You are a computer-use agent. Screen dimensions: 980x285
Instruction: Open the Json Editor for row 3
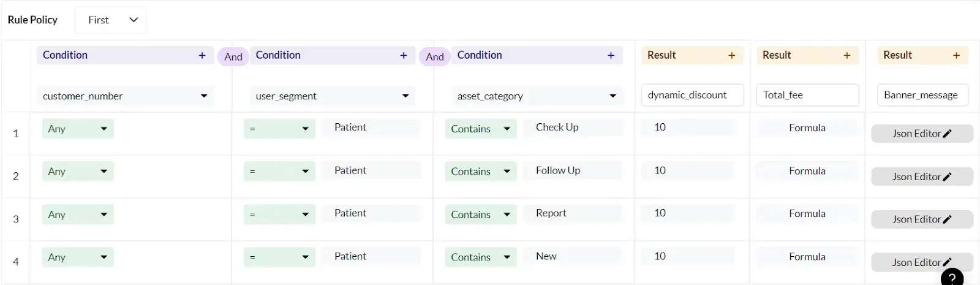point(922,219)
